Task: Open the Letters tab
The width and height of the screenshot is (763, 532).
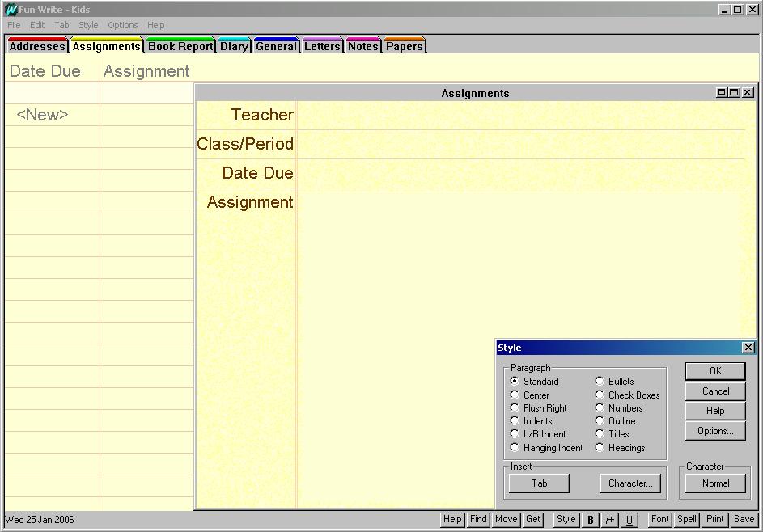Action: 322,46
